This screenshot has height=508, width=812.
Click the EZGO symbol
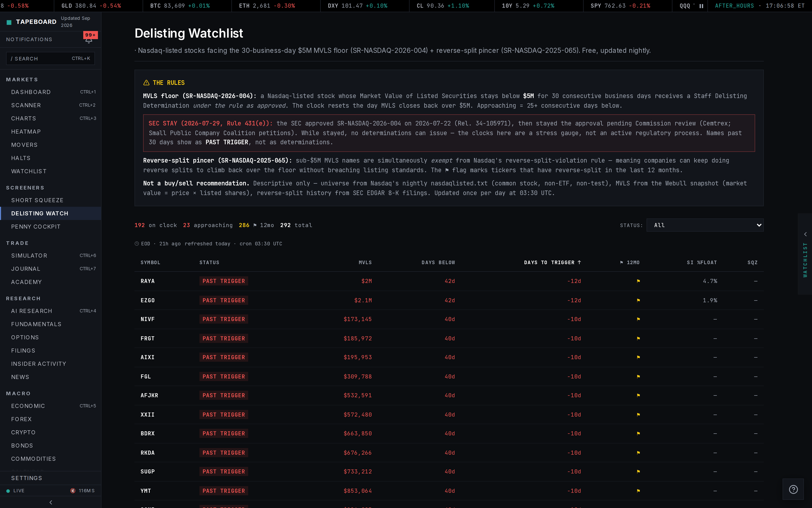pos(148,300)
